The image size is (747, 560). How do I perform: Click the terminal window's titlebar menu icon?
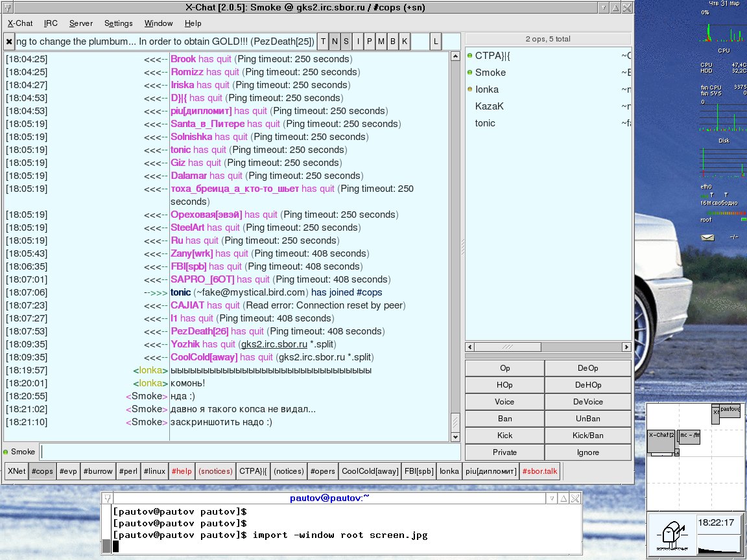(x=108, y=498)
